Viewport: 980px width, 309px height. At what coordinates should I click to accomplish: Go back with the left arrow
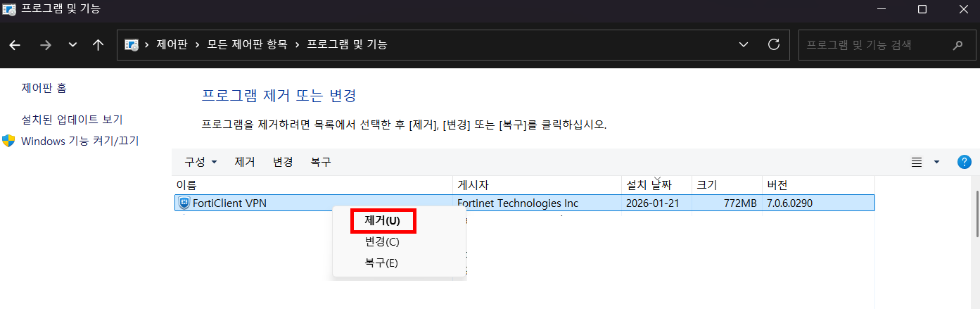(x=15, y=44)
